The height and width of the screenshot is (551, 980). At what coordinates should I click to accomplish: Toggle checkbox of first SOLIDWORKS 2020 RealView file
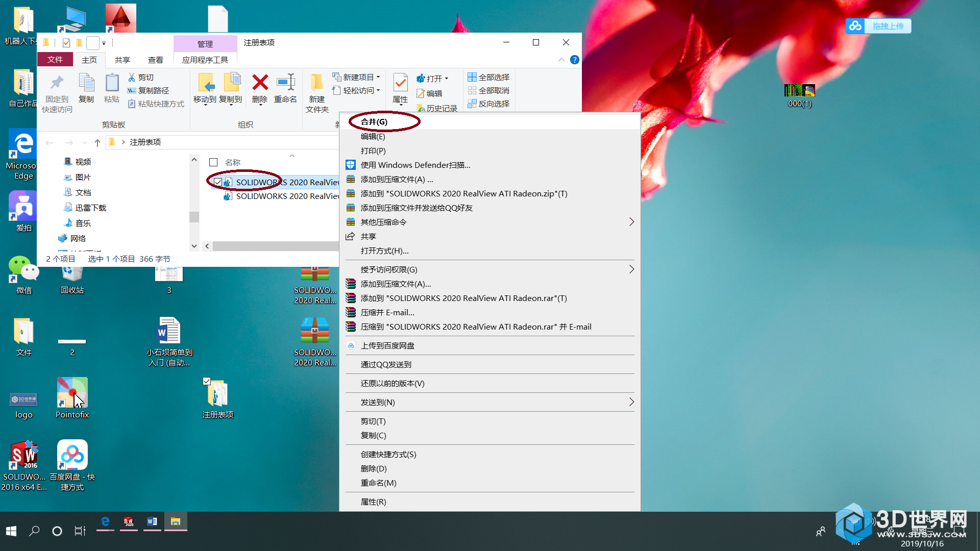click(x=218, y=182)
